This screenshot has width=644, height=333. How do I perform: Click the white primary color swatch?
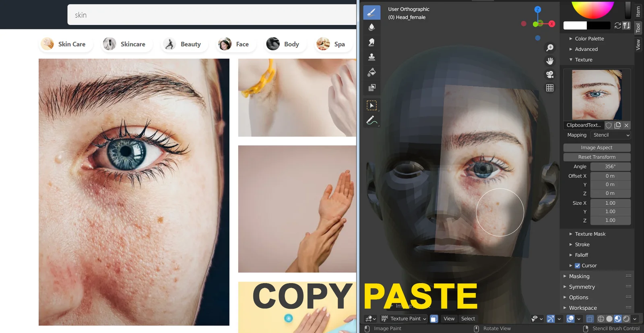(x=575, y=25)
